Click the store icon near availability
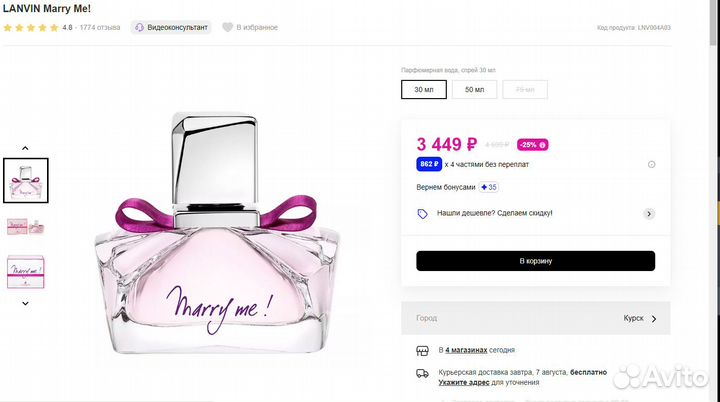The height and width of the screenshot is (402, 720). pyautogui.click(x=423, y=351)
